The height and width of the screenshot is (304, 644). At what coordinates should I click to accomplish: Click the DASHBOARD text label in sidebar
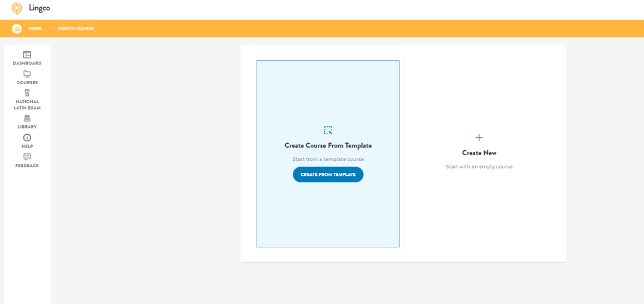[x=27, y=63]
